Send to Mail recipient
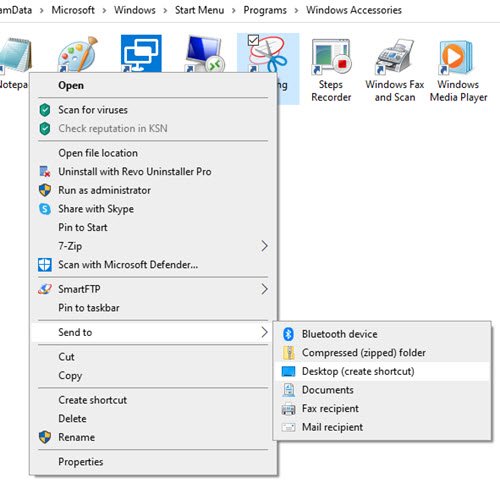Screen dimensions: 500x489 click(382, 427)
